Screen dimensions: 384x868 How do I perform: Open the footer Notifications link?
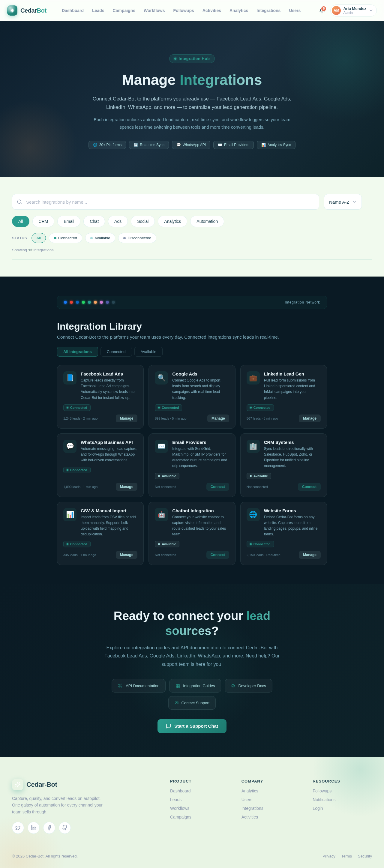pos(324,800)
